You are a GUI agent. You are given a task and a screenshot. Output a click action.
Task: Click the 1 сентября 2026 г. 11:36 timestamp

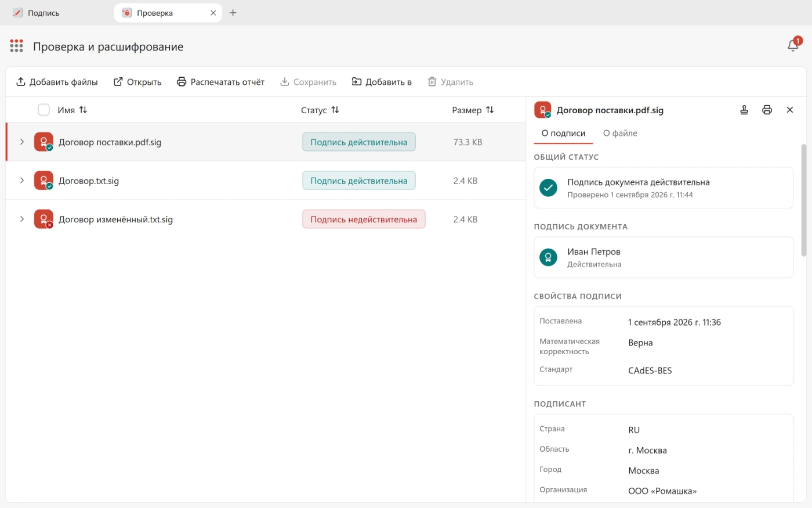coord(675,322)
